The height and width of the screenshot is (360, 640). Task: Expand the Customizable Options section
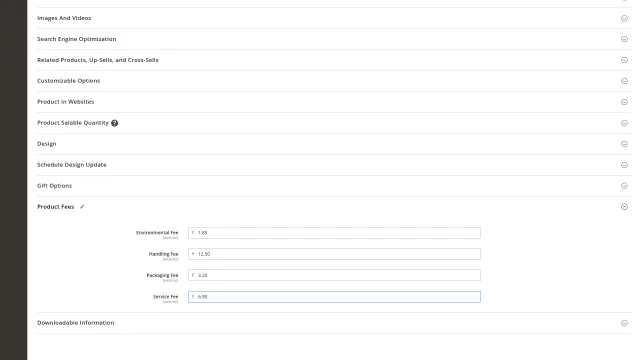(x=624, y=81)
